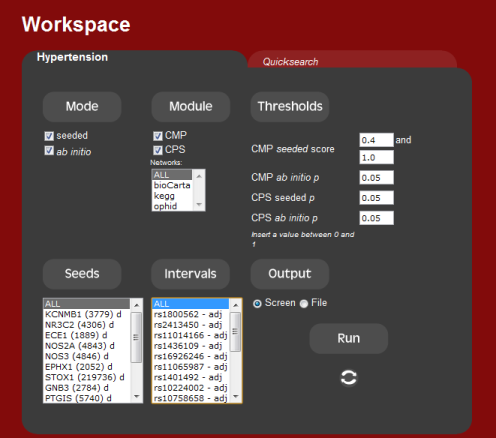Focus the CMP seeded score 0.4 field
496x438 pixels.
376,140
